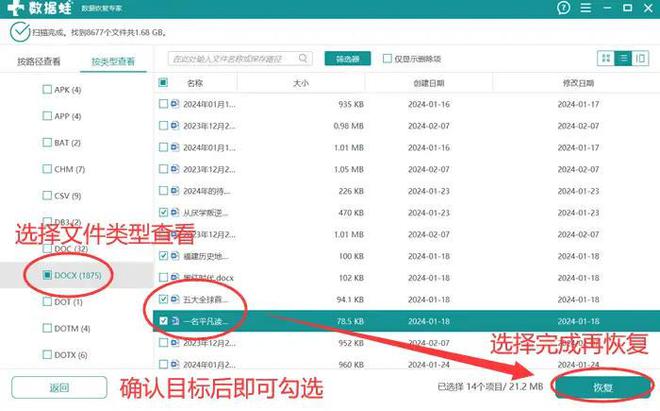Switch to list view mode
Viewport: 660px width, 411px height.
click(623, 58)
